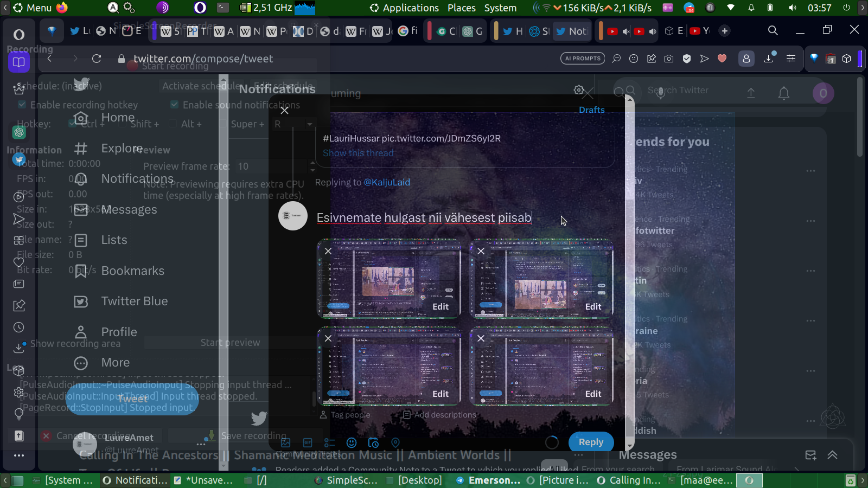Click the Bookmarks item in Twitter sidebar
The height and width of the screenshot is (488, 868).
tap(132, 271)
